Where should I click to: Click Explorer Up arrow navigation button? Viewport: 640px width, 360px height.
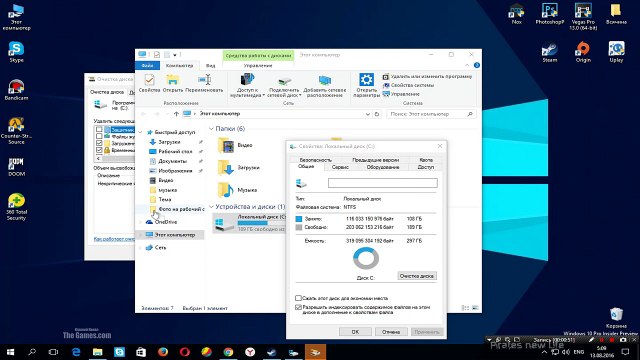pos(176,114)
